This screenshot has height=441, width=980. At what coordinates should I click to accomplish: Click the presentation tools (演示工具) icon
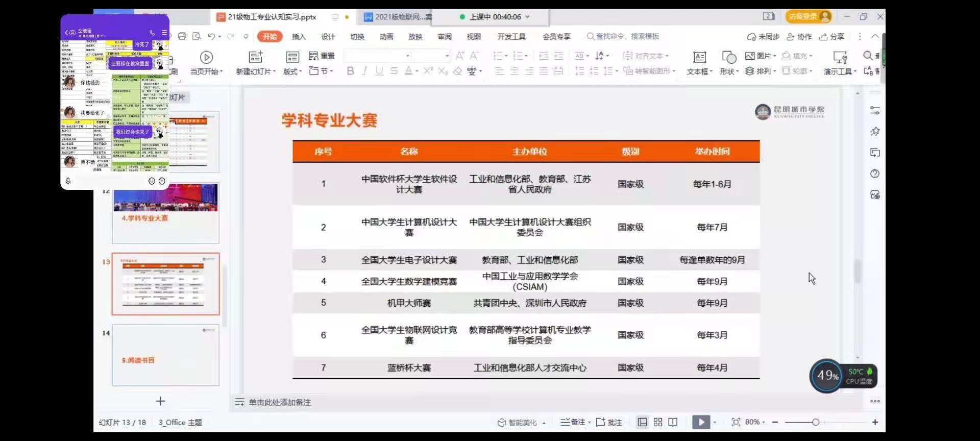(840, 57)
